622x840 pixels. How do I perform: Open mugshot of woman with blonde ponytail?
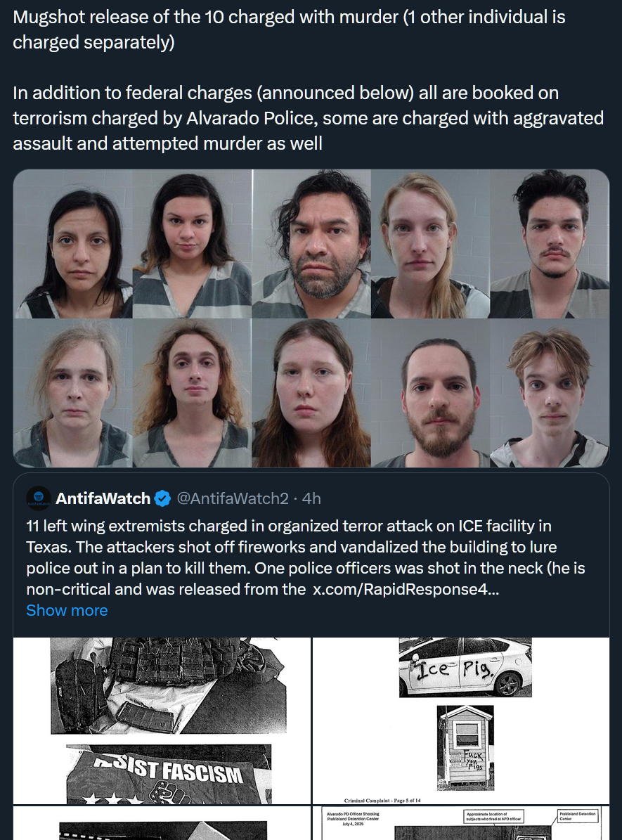[430, 244]
